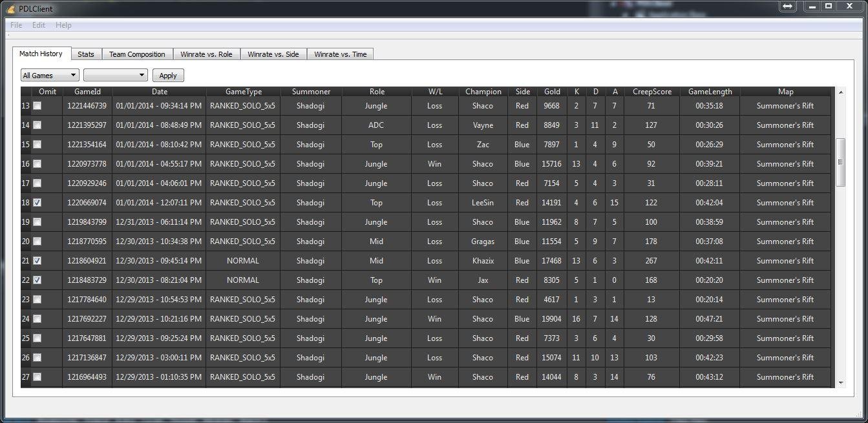Click the Zac champion cell
This screenshot has height=423, width=868.
[x=483, y=145]
